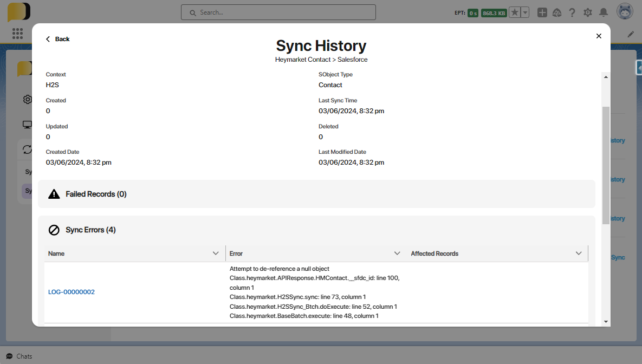This screenshot has width=642, height=364.
Task: Go back using the Back button
Action: [57, 39]
